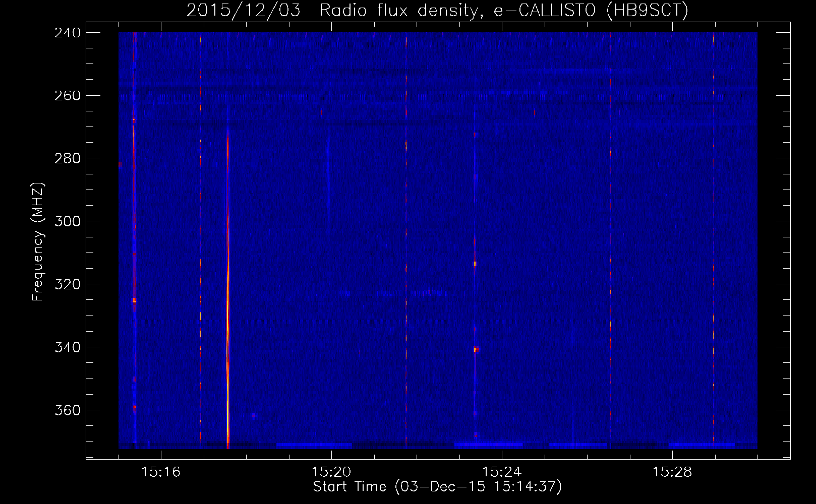Select the 240 frequency tick label
The width and height of the screenshot is (816, 504).
tap(68, 32)
